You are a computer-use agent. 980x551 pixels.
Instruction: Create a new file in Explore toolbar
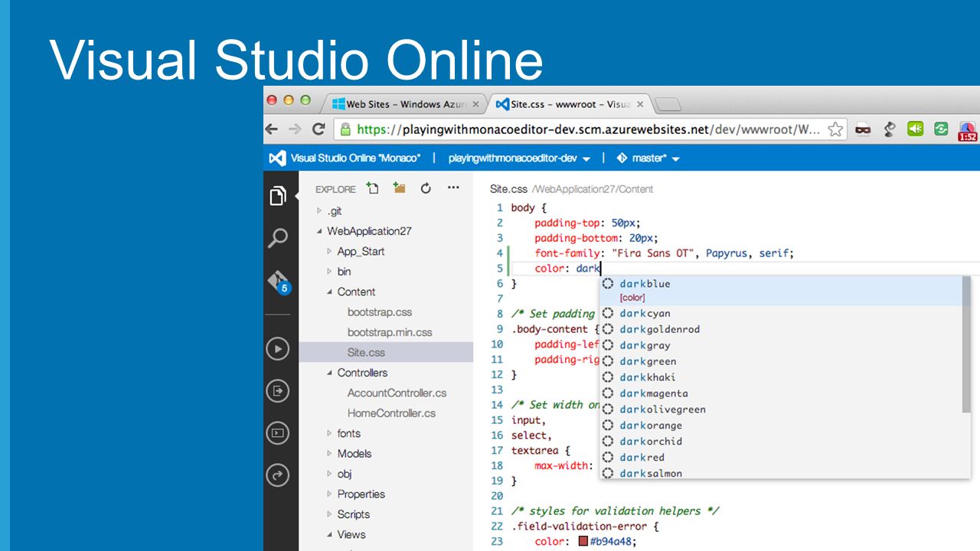pyautogui.click(x=373, y=188)
